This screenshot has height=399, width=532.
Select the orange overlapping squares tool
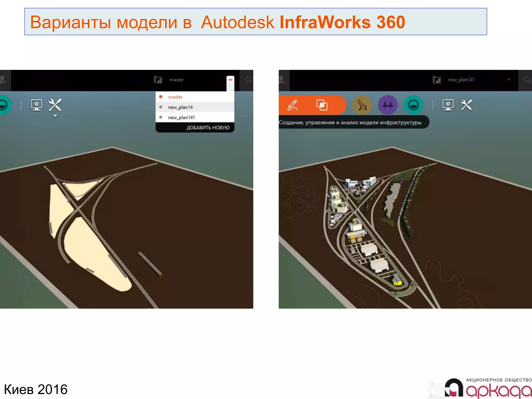pos(322,105)
